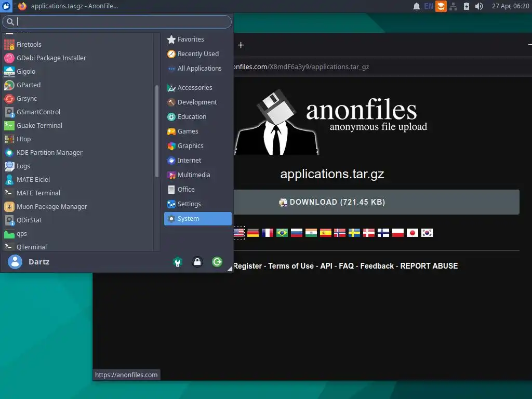Click the DOWNLOAD (721.45 KB) button
The image size is (532, 399).
click(376, 202)
